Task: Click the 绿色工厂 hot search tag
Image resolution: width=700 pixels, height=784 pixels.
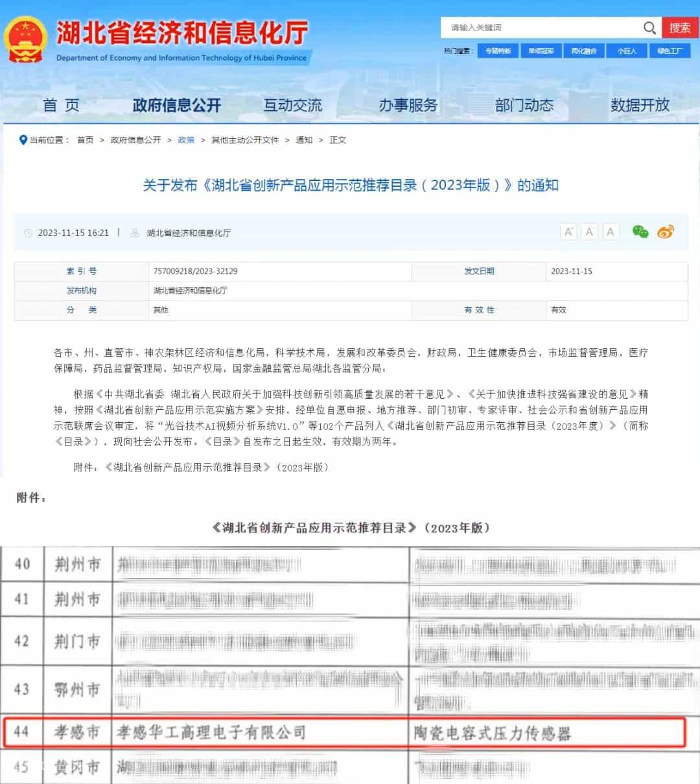Action: (x=670, y=51)
